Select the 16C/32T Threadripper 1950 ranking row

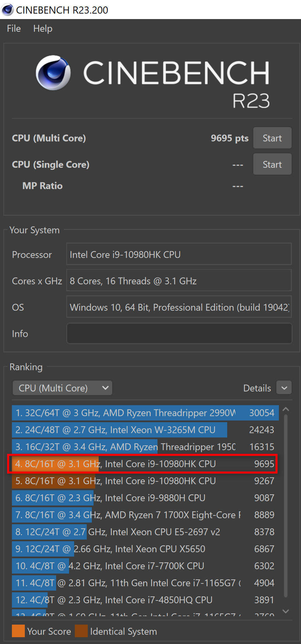145,447
